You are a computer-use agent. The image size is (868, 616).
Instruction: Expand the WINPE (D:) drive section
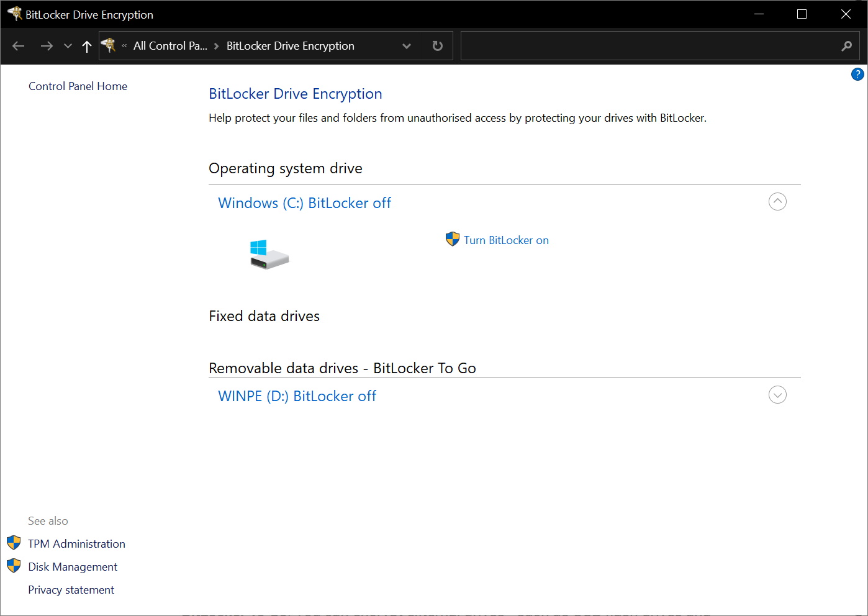click(x=777, y=394)
